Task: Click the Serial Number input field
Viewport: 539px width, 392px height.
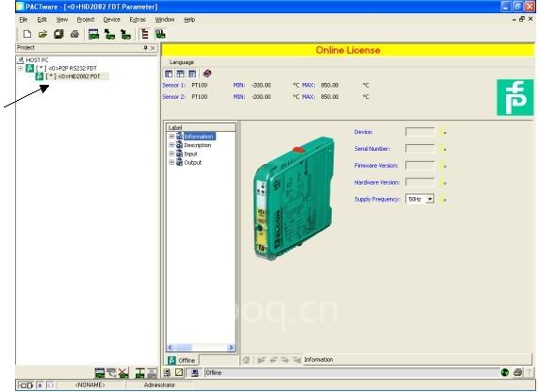Action: pyautogui.click(x=419, y=149)
